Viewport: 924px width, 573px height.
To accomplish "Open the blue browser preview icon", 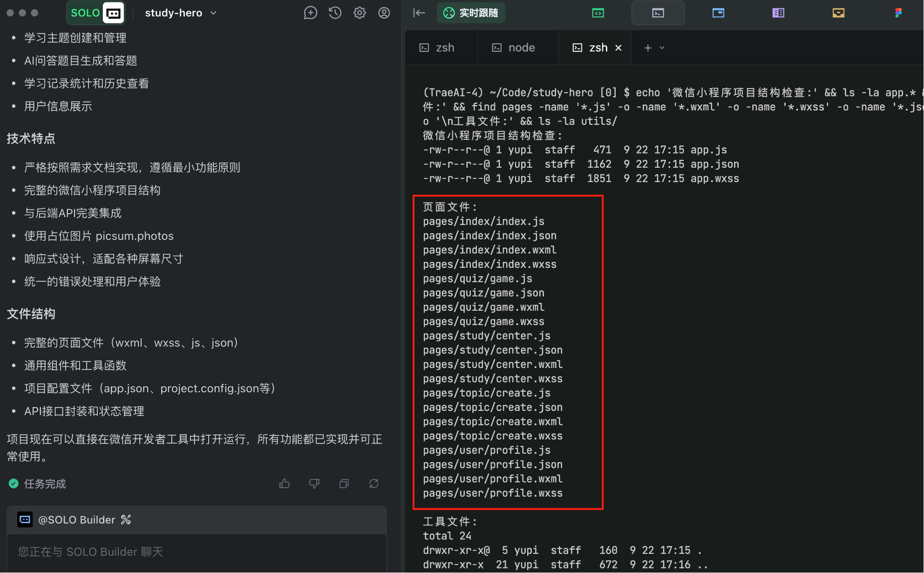I will 718,13.
